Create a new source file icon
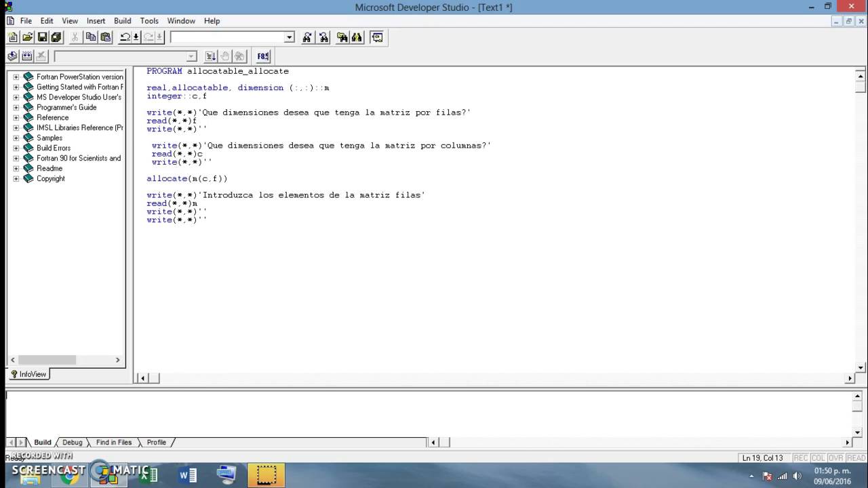 [13, 37]
